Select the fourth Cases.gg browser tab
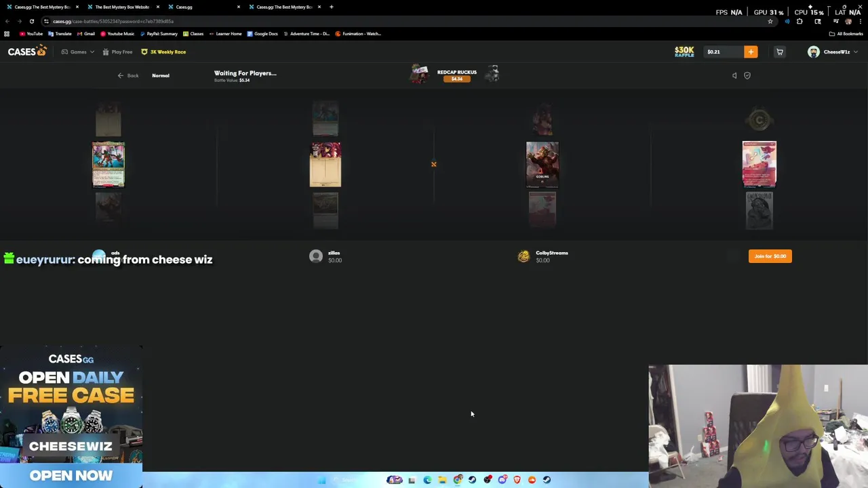The width and height of the screenshot is (868, 488). (284, 7)
